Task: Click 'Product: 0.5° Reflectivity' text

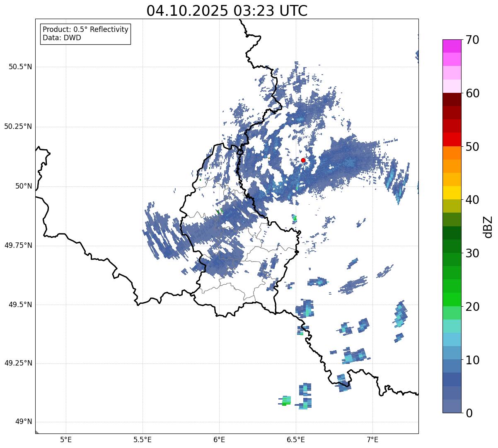Action: tap(85, 29)
